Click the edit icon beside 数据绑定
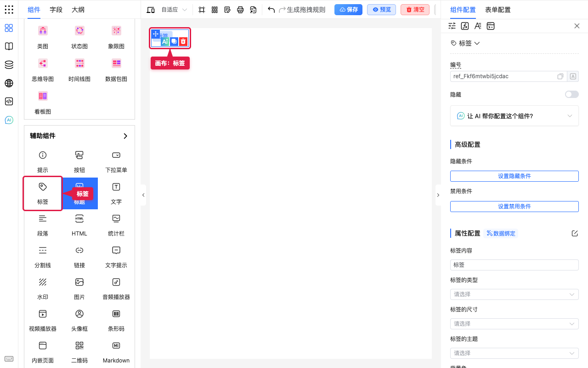This screenshot has height=368, width=588. pyautogui.click(x=575, y=233)
